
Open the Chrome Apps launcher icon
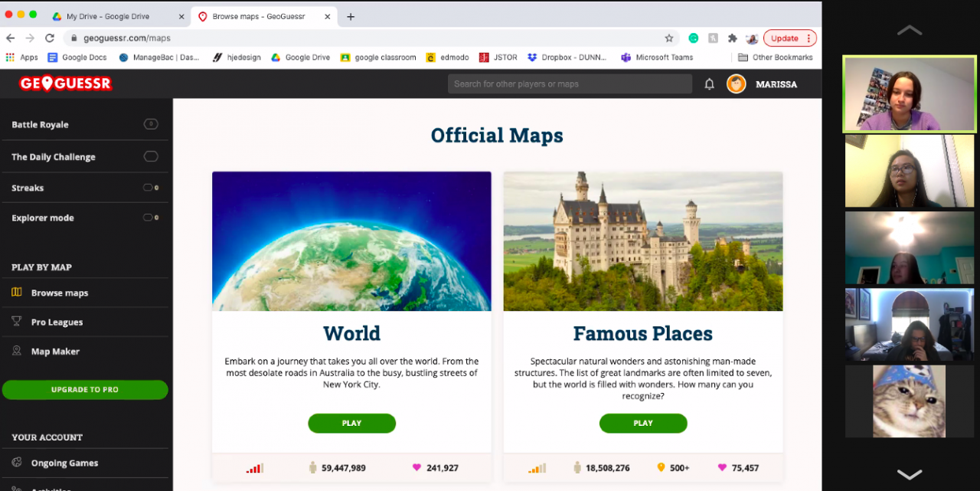[x=10, y=57]
